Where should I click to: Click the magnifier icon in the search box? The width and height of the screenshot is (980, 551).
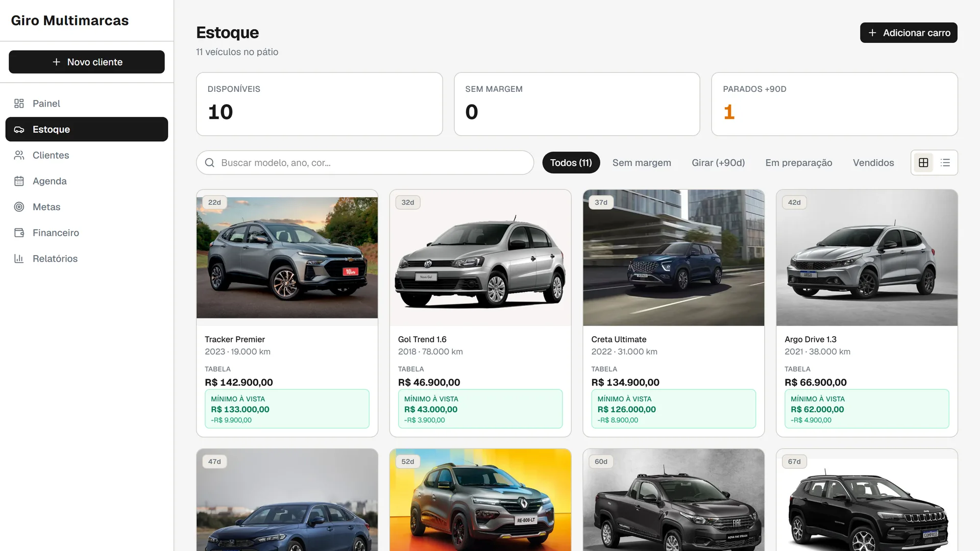click(209, 163)
